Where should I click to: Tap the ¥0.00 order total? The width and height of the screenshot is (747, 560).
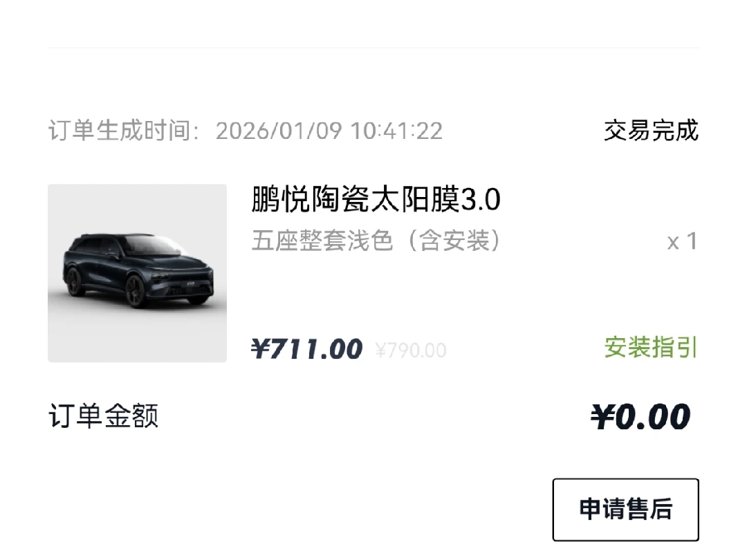point(640,417)
